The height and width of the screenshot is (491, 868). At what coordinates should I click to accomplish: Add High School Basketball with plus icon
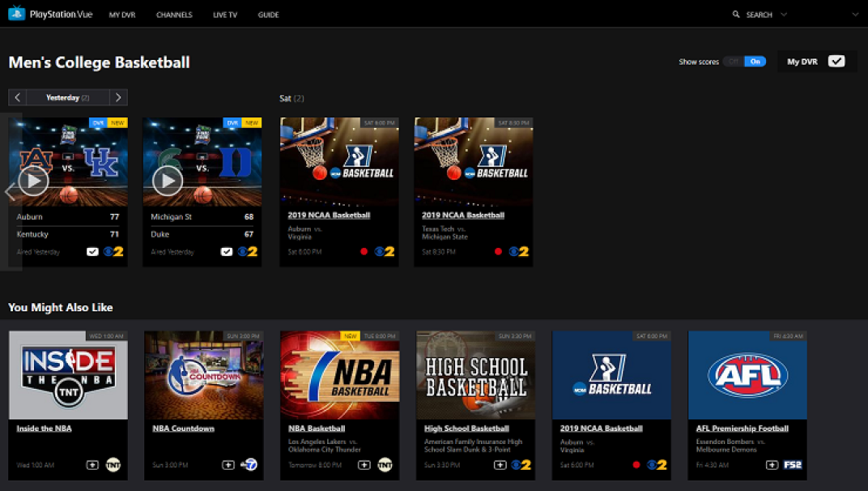point(500,465)
